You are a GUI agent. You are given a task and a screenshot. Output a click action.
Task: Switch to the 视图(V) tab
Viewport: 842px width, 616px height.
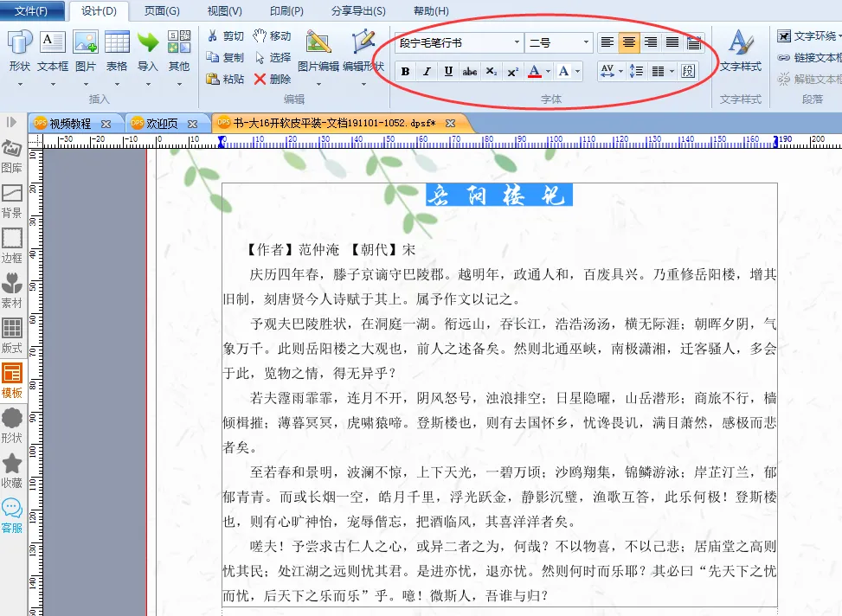tap(224, 10)
